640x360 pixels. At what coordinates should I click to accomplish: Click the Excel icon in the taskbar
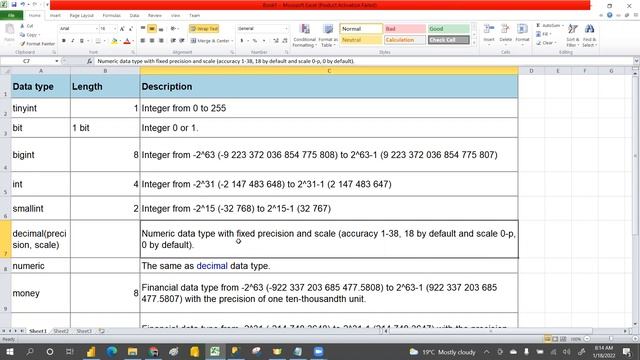pyautogui.click(x=215, y=351)
